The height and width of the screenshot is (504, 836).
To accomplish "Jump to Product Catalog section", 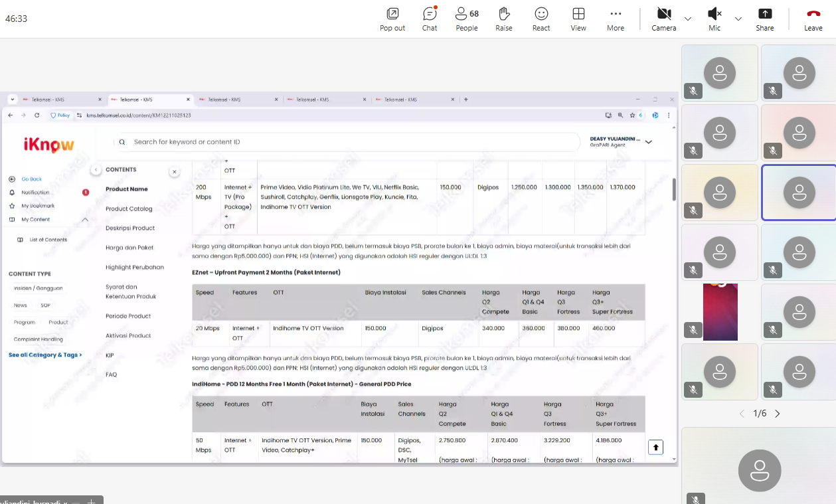I will coord(129,209).
